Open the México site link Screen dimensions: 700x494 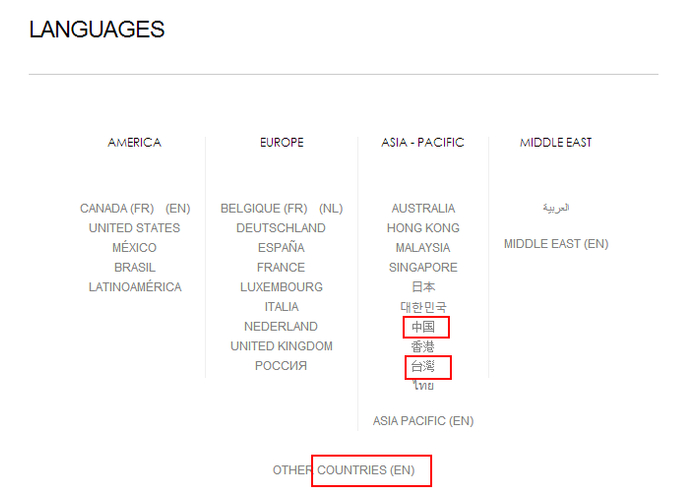coord(134,248)
